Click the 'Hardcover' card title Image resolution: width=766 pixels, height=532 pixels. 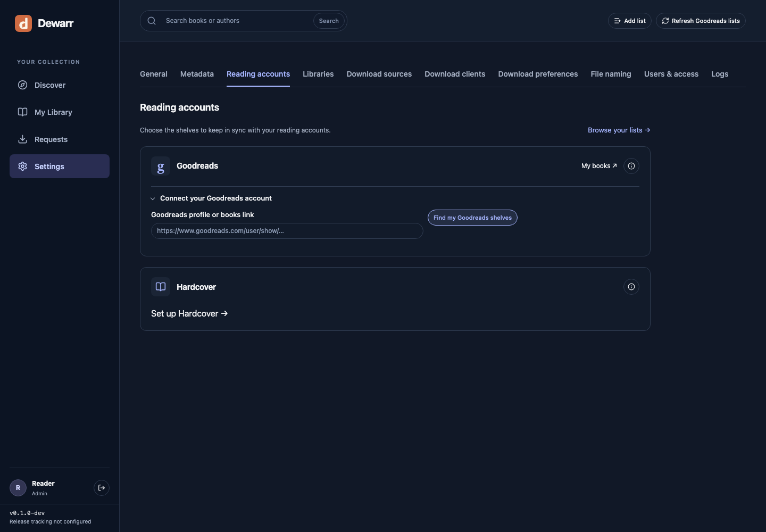196,287
